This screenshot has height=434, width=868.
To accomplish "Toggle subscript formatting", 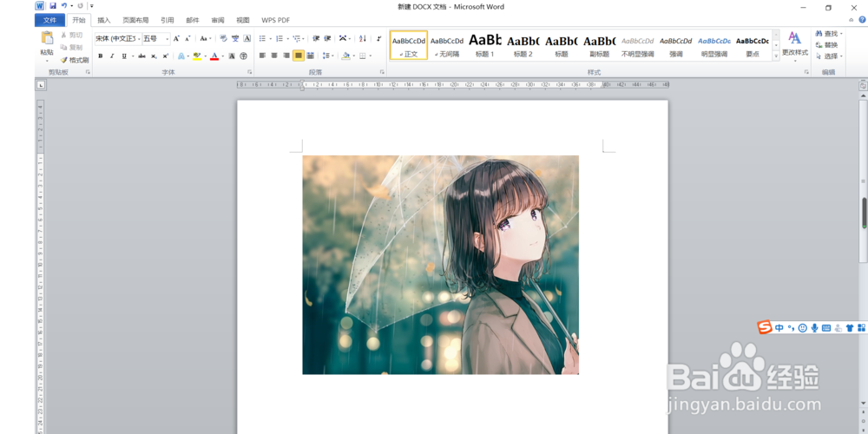I will (154, 56).
